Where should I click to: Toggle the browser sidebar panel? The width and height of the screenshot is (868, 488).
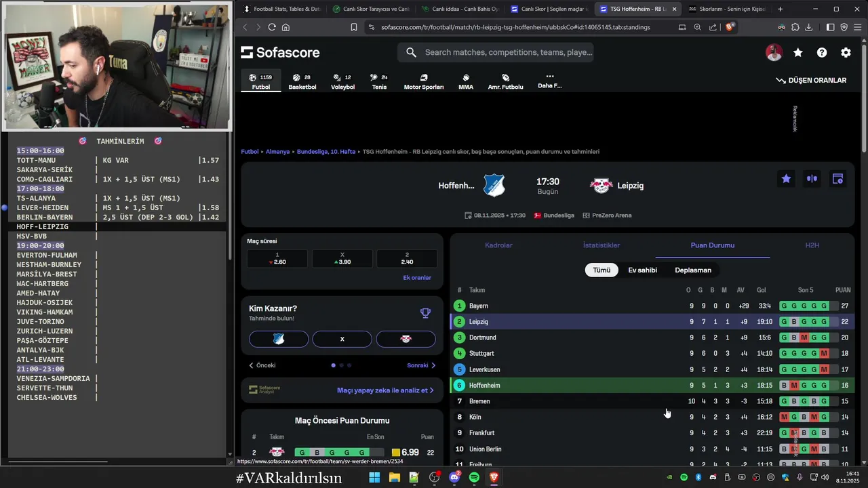pyautogui.click(x=831, y=27)
